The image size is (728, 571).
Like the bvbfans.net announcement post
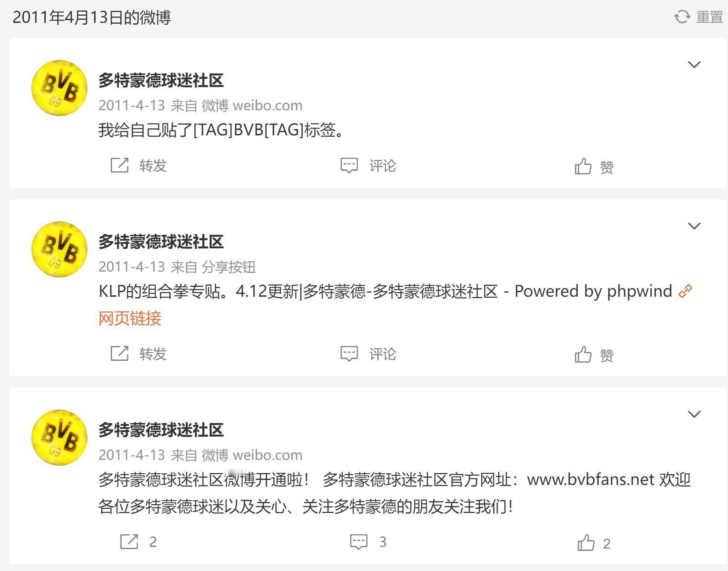(594, 543)
